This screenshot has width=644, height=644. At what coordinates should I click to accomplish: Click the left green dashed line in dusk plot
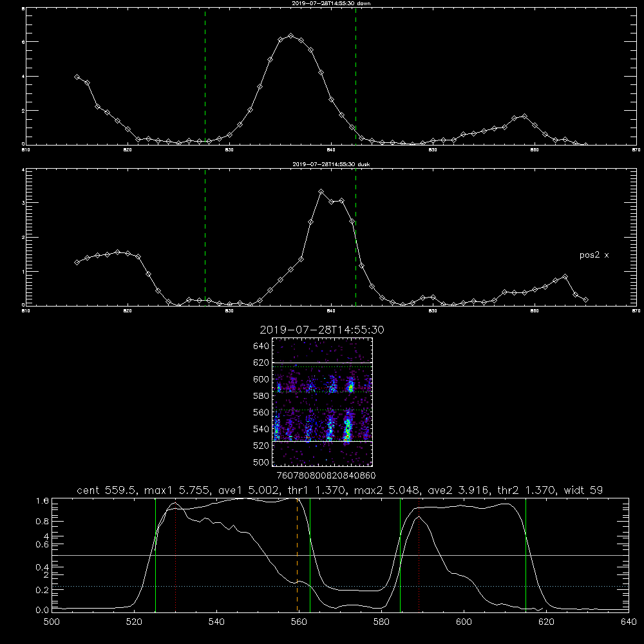coord(205,238)
